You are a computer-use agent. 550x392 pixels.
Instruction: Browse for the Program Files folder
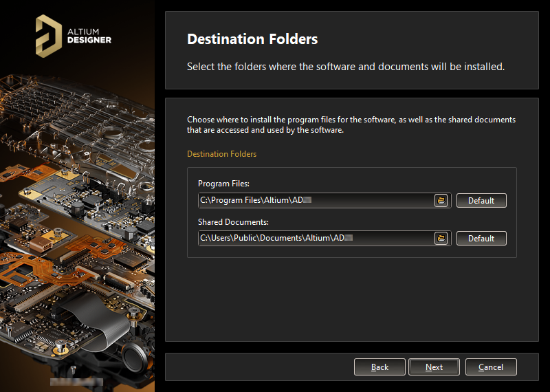(441, 200)
